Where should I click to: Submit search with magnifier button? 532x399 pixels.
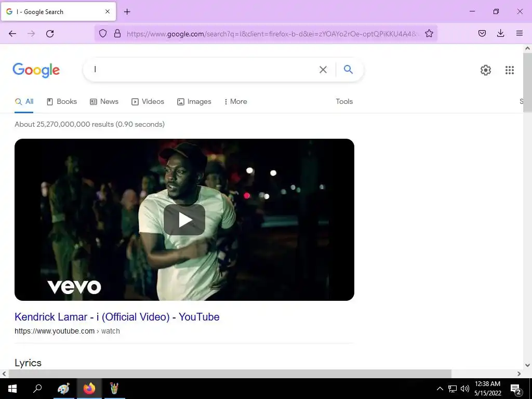(348, 70)
